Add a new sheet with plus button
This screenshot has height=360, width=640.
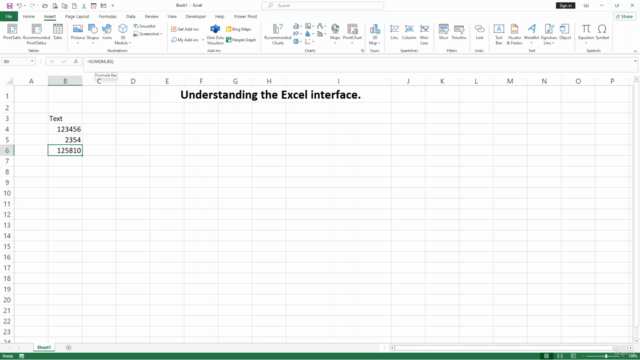click(x=69, y=347)
